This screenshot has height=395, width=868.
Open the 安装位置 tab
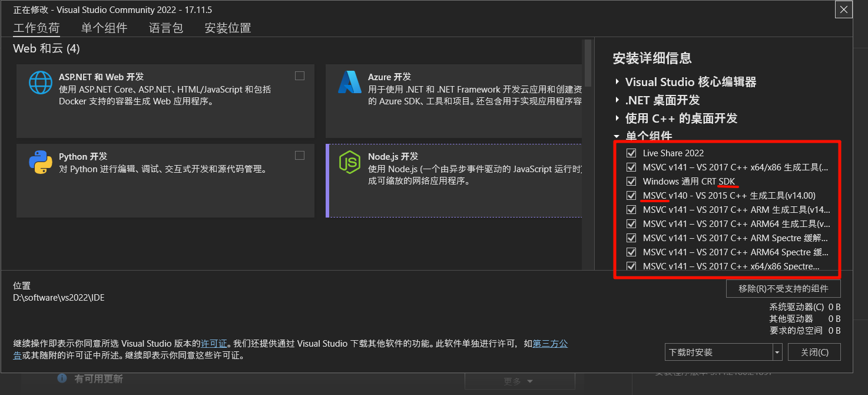(228, 28)
